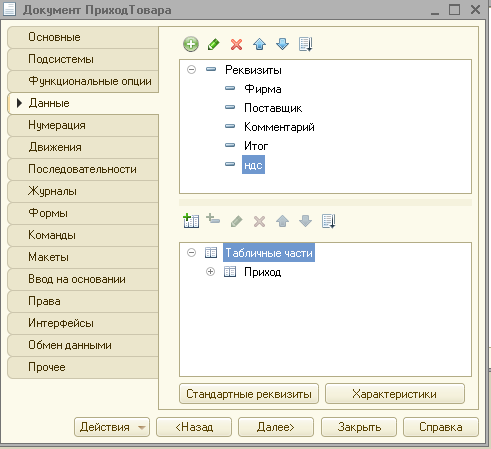Click the table icon next to Табличные части
The height and width of the screenshot is (449, 491).
pyautogui.click(x=211, y=253)
